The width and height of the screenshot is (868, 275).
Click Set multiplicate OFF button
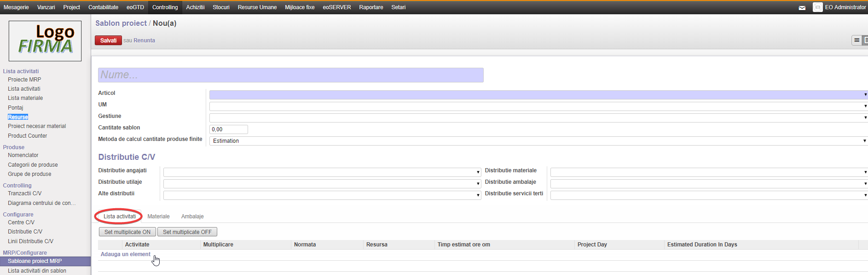(x=187, y=232)
